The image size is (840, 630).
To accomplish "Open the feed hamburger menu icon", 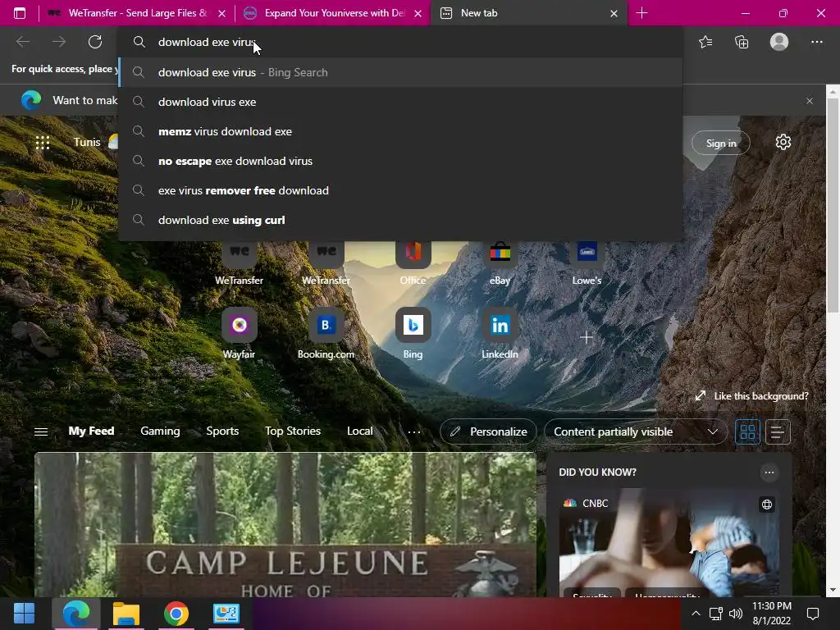I will tap(41, 431).
